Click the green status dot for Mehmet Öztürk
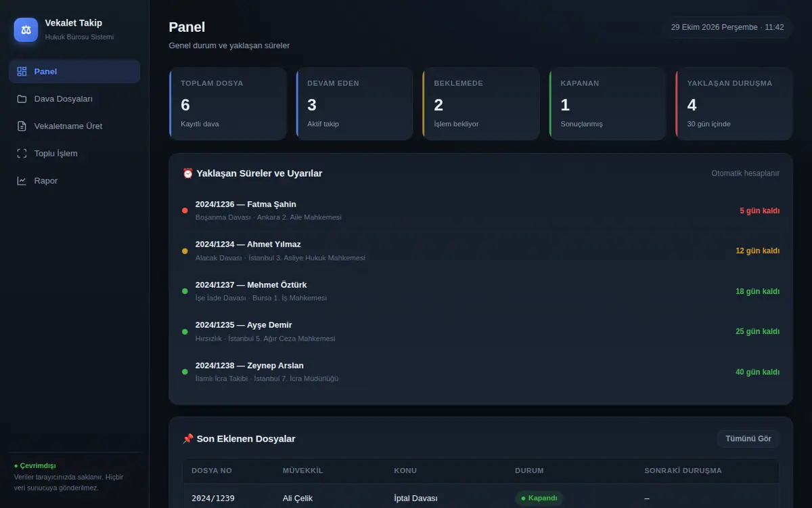The width and height of the screenshot is (812, 508). click(x=185, y=291)
